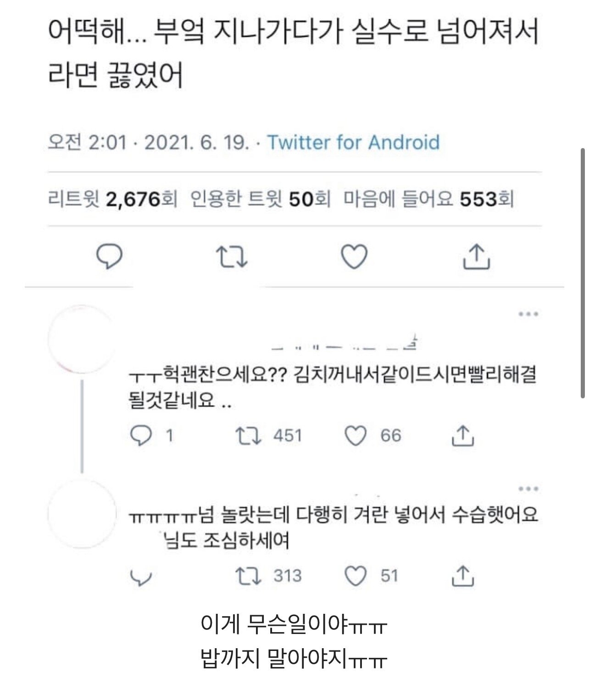
Task: Reply to the kimchi comment
Action: click(x=141, y=435)
